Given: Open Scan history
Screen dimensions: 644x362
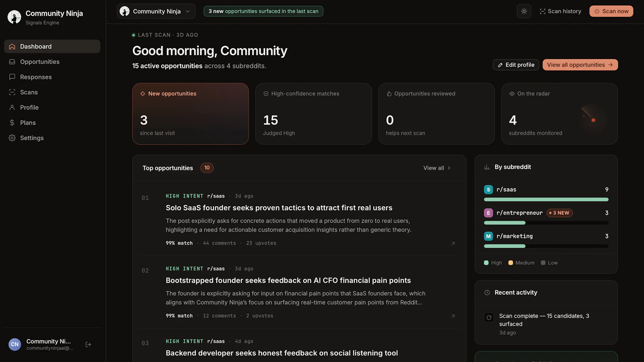Looking at the screenshot, I should click(560, 11).
